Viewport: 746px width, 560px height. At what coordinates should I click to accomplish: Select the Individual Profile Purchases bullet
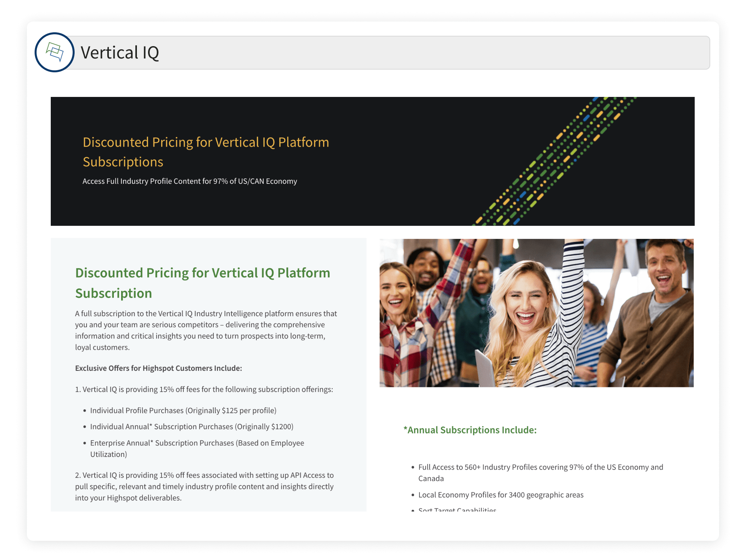coord(183,410)
